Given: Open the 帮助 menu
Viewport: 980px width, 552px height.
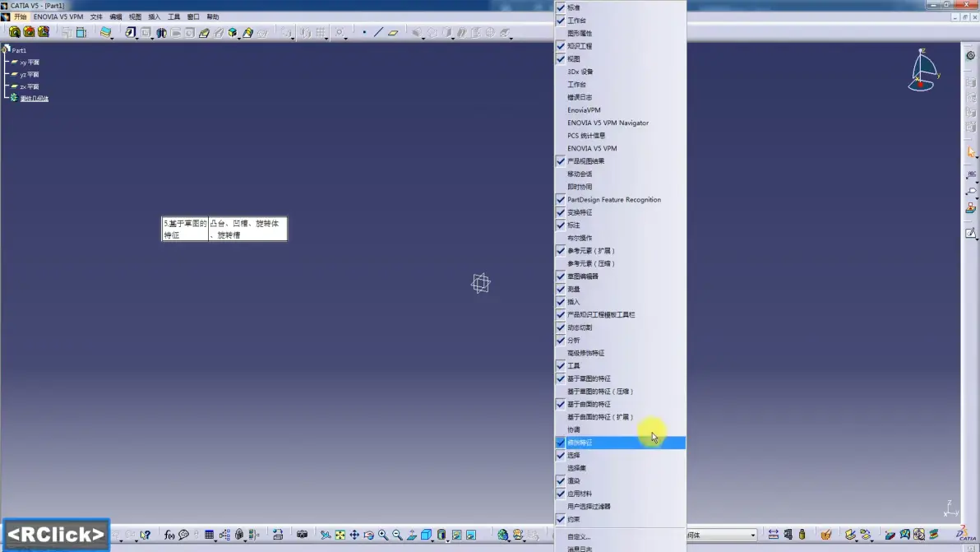Looking at the screenshot, I should coord(212,17).
